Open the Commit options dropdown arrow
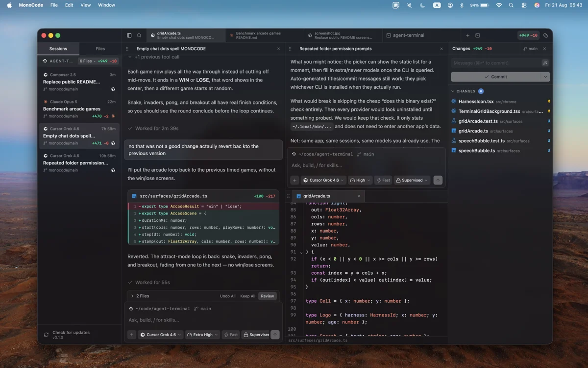The image size is (588, 368). pos(545,77)
